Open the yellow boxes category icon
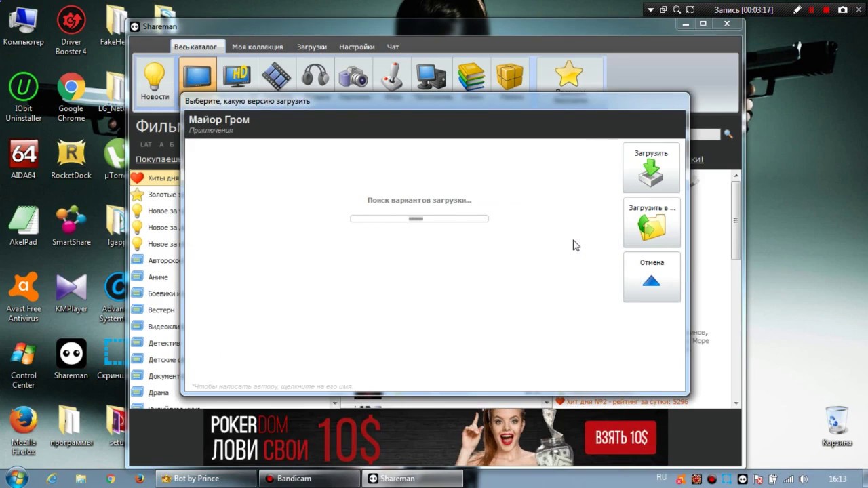 point(509,76)
